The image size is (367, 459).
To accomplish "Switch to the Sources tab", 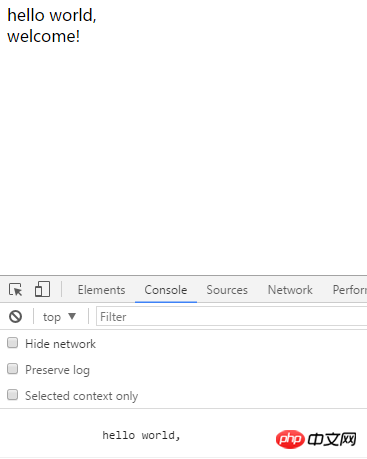I will (x=227, y=290).
